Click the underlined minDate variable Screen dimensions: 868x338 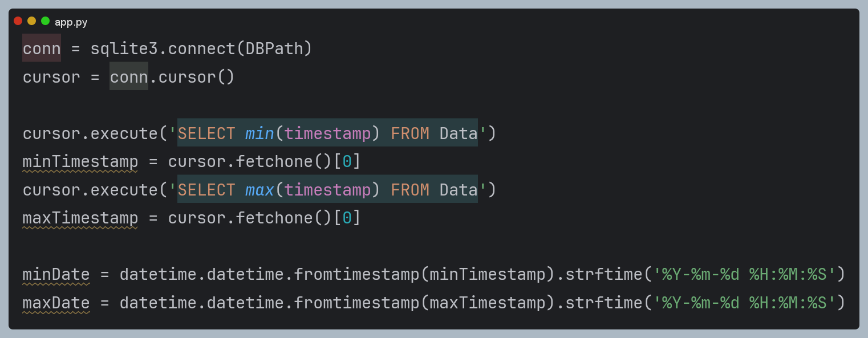[x=56, y=274]
